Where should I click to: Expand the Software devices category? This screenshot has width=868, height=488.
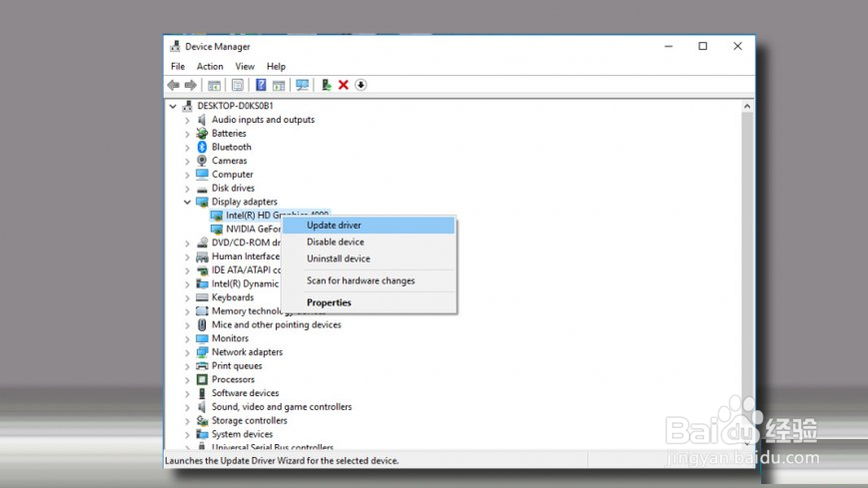coord(187,393)
